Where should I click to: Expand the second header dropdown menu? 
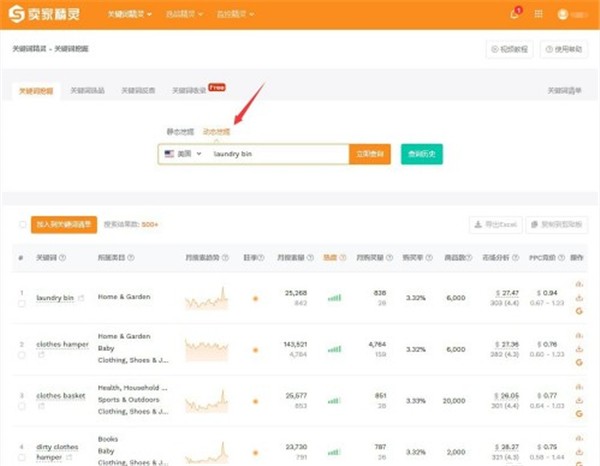tap(184, 14)
